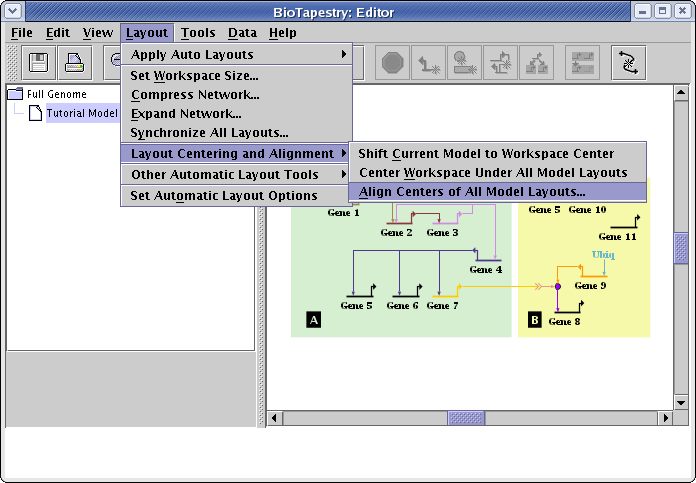The image size is (696, 483).
Task: Click the vertical scrollbar down arrow
Action: pyautogui.click(x=681, y=402)
